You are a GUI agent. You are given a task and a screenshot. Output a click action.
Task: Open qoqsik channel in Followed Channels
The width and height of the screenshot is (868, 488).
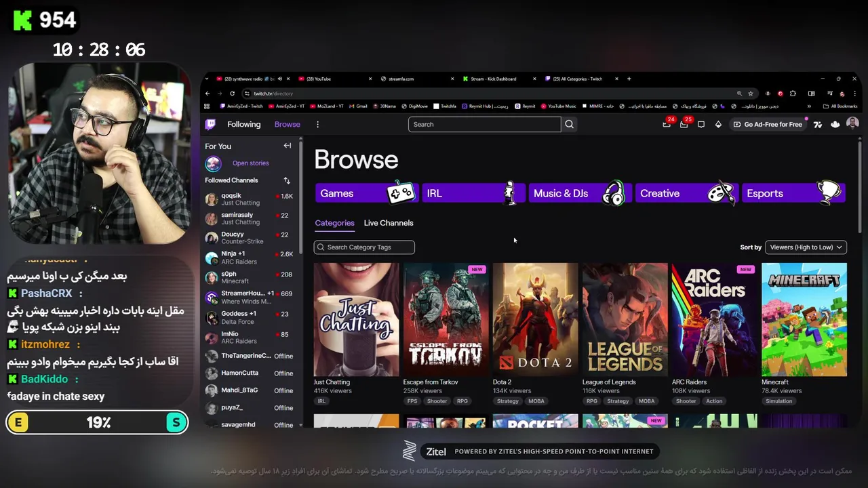[250, 199]
